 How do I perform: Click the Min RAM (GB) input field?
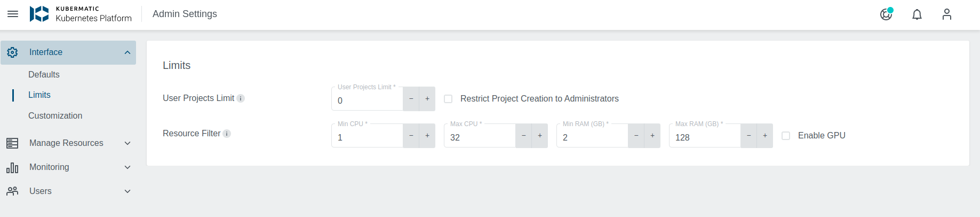pos(592,137)
